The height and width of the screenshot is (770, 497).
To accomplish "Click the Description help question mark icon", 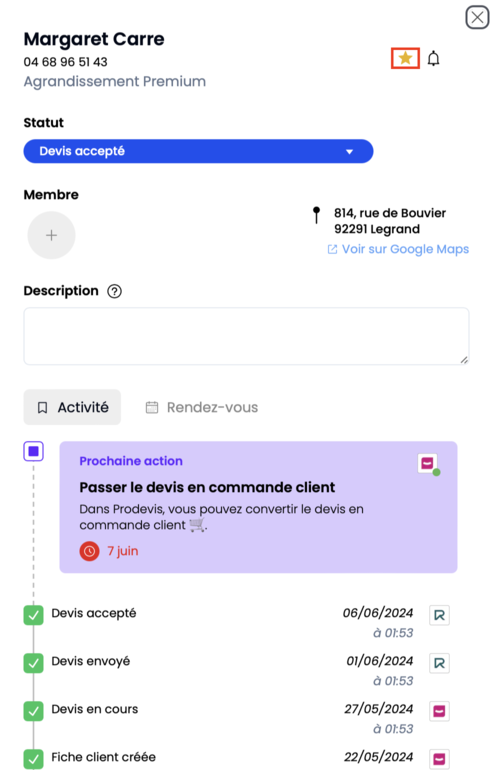I will click(114, 291).
